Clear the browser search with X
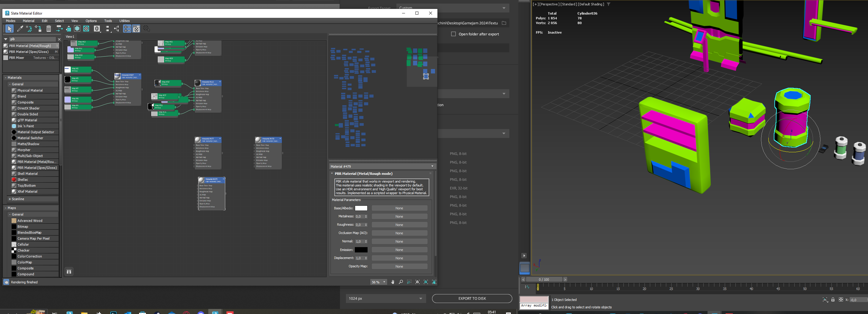The height and width of the screenshot is (314, 868). coord(59,39)
